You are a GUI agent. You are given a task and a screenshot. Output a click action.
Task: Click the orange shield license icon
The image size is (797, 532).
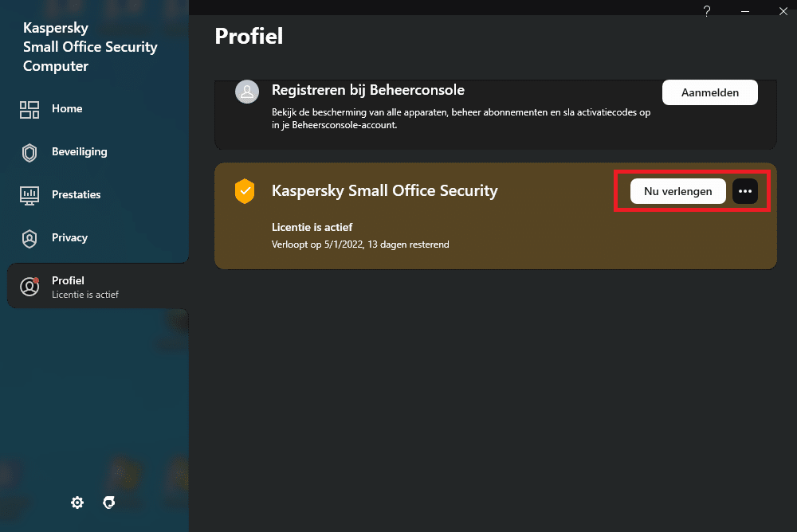(245, 191)
